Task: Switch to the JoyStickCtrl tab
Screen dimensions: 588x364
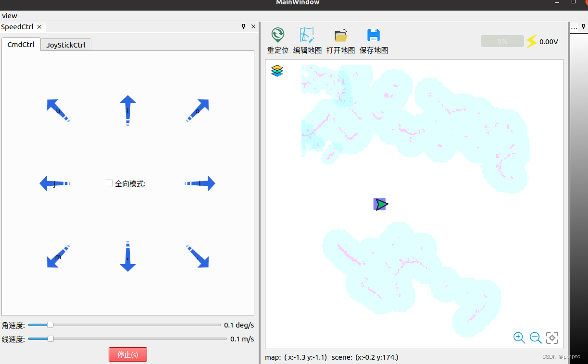Action: coord(65,44)
